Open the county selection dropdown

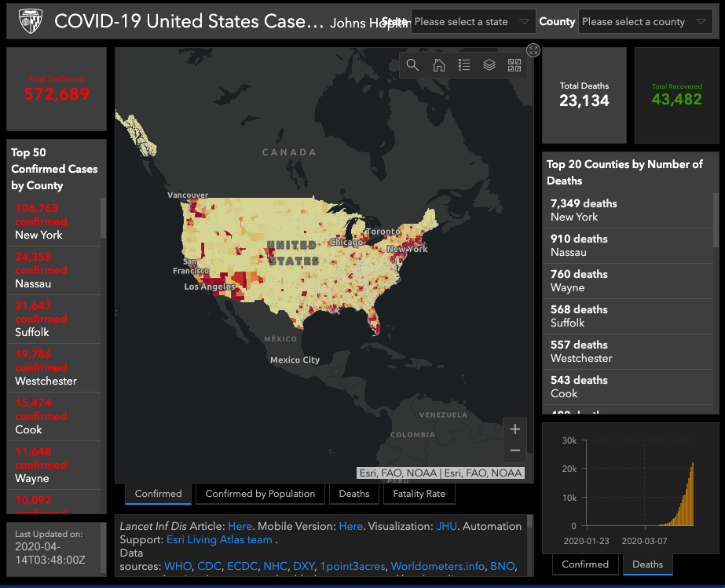point(645,22)
